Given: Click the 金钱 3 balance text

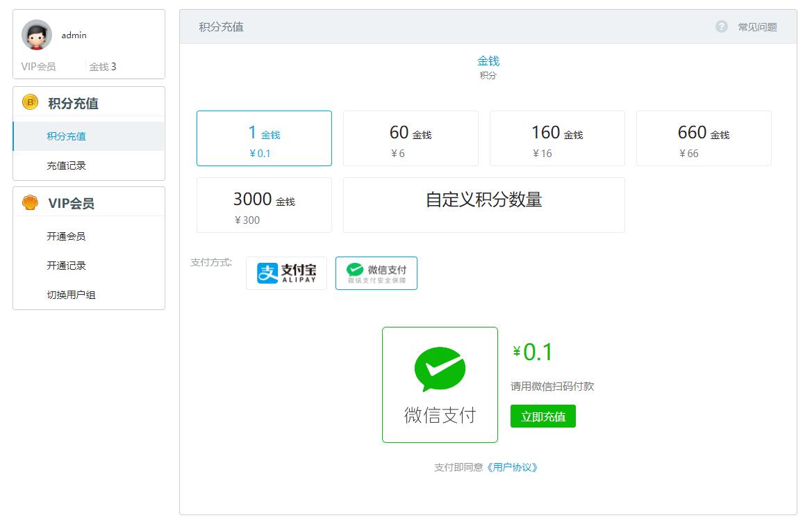Looking at the screenshot, I should click(x=103, y=67).
